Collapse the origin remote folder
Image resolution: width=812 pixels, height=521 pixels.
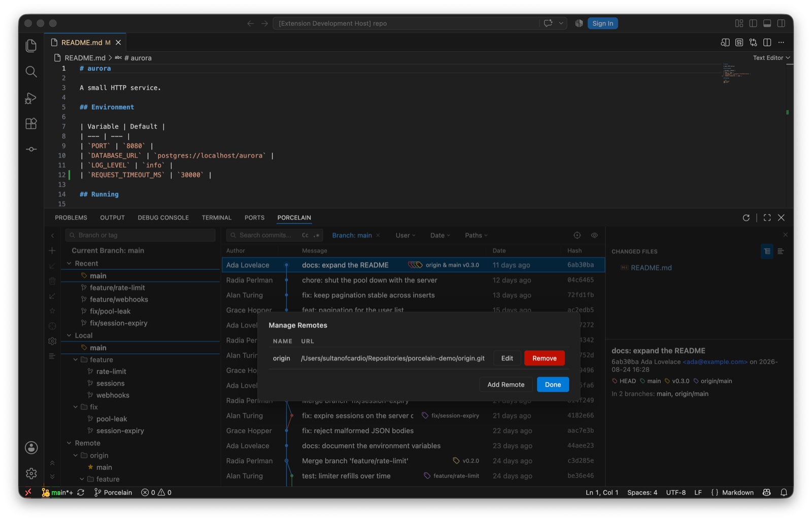pyautogui.click(x=76, y=456)
